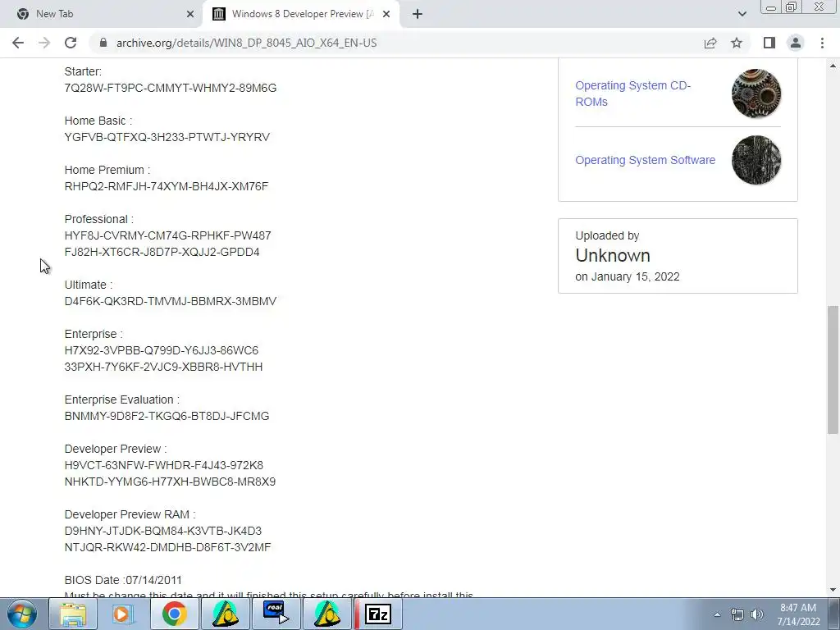Click the forward navigation arrow
This screenshot has width=840, height=630.
44,43
